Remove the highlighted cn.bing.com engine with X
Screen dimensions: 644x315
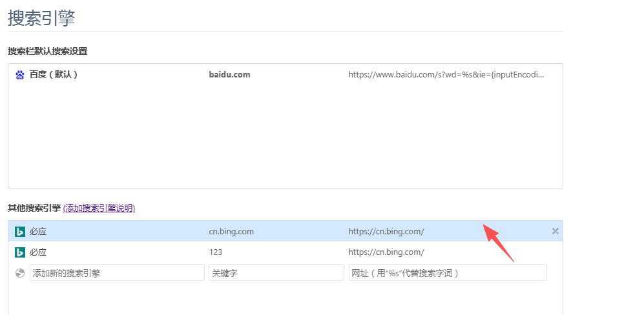pyautogui.click(x=556, y=231)
